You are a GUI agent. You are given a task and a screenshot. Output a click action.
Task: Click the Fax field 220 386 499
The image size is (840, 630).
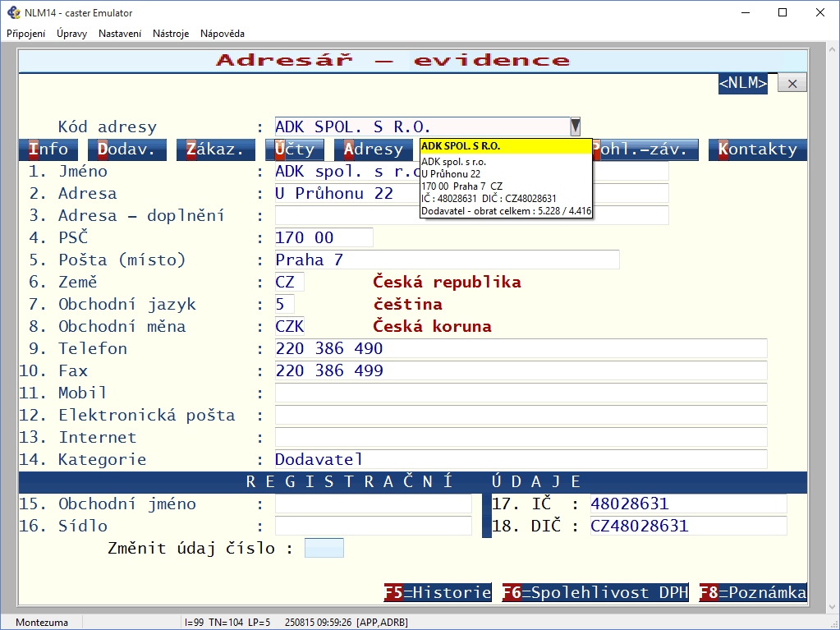[521, 370]
